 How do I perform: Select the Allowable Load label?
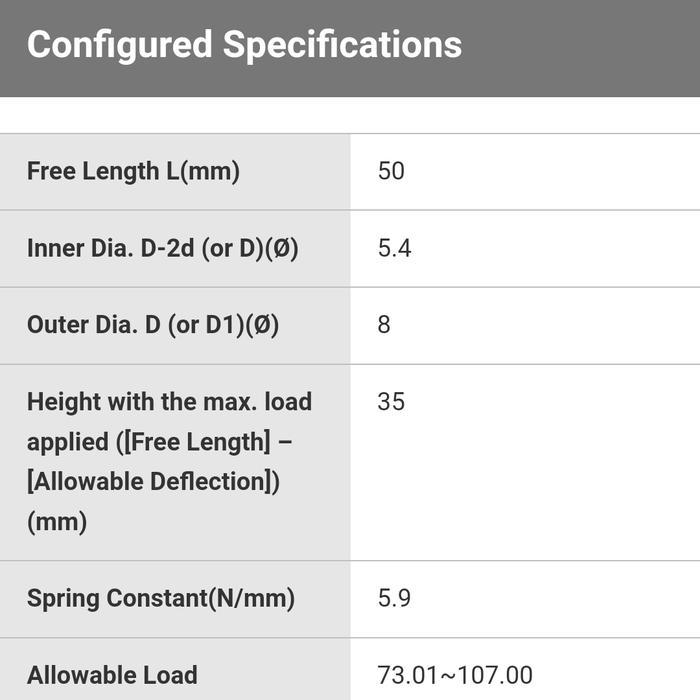point(112,675)
